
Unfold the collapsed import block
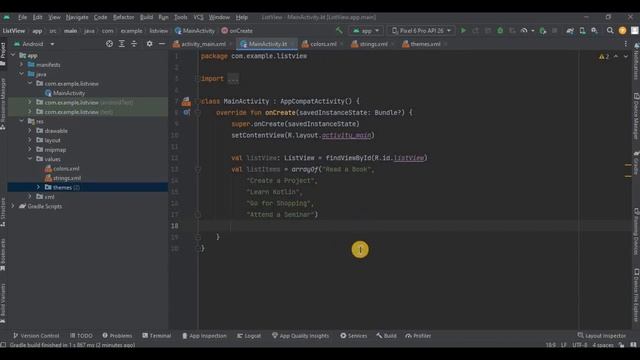pos(233,79)
